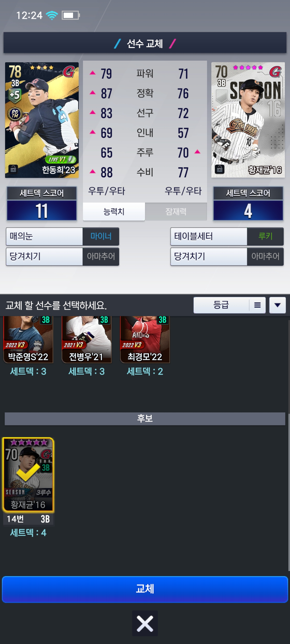Viewport: 290px width, 644px height.
Task: Tap the POTM emblem on 한동희'23 card
Action: point(15,114)
